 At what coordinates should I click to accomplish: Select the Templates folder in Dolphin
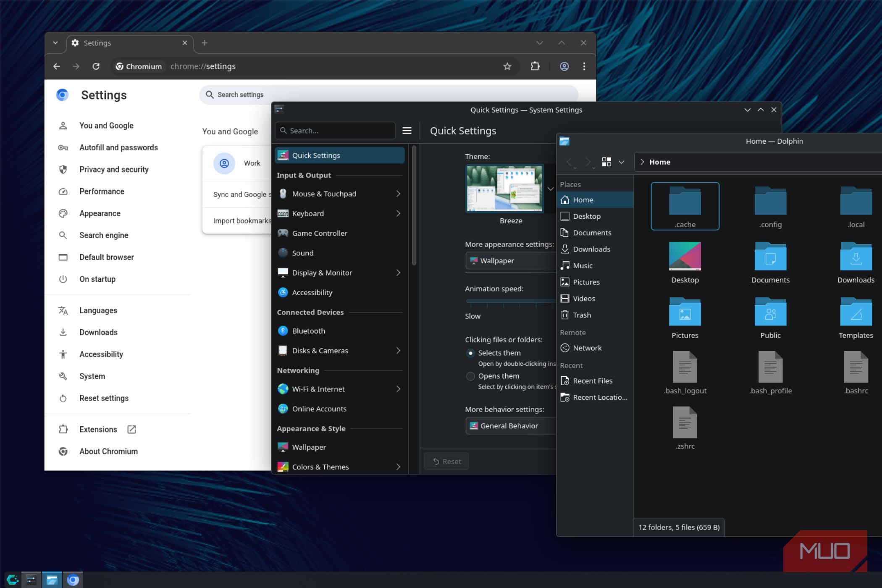856,318
